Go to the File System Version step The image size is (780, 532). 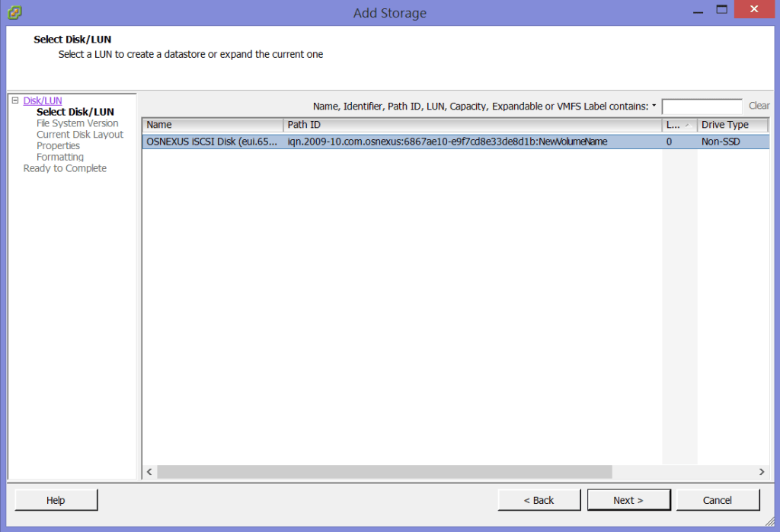click(x=77, y=123)
